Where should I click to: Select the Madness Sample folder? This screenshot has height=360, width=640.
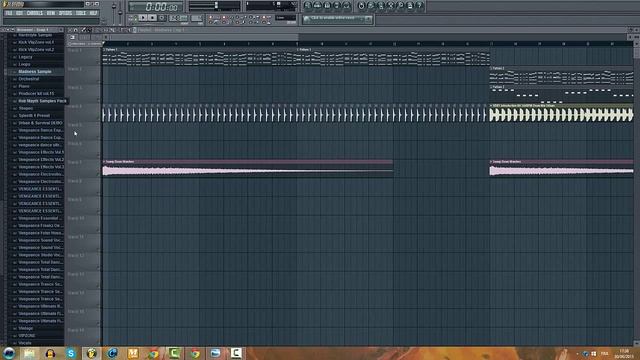click(35, 71)
